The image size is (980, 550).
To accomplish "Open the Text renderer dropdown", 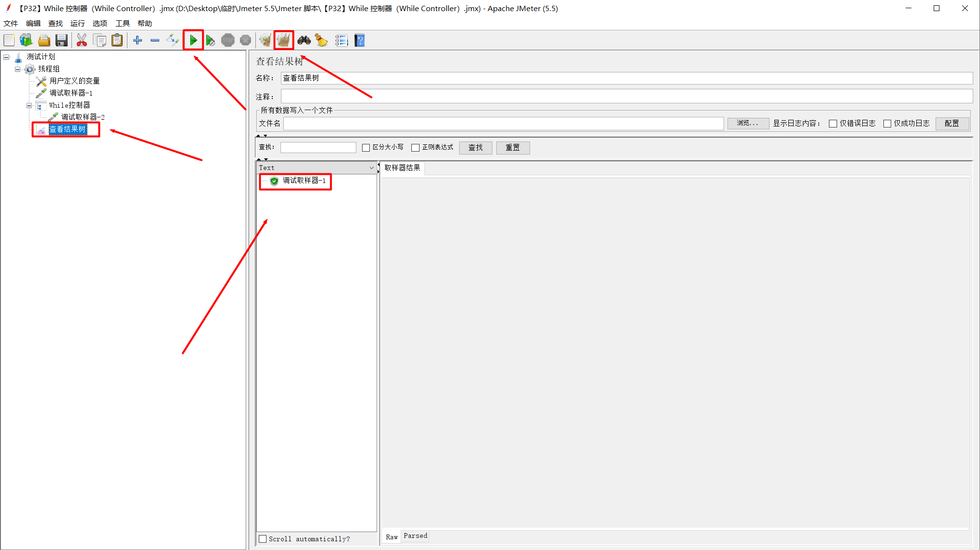I will 316,168.
